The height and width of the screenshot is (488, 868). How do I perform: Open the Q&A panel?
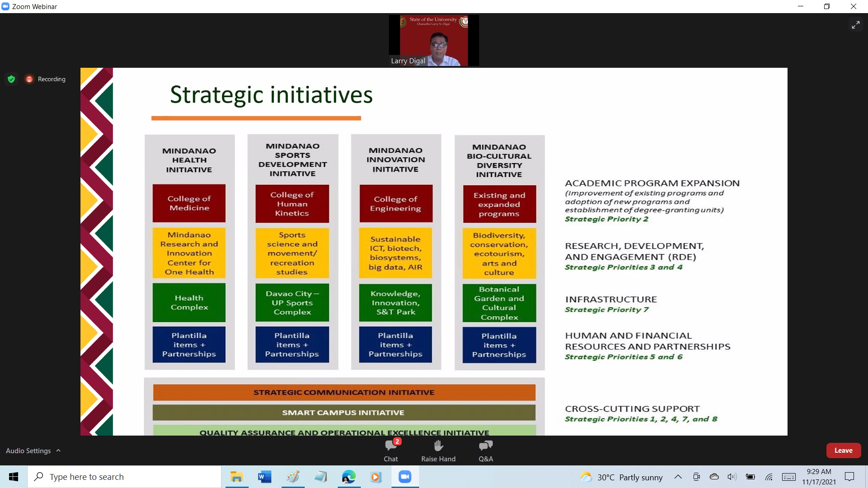pyautogui.click(x=486, y=450)
